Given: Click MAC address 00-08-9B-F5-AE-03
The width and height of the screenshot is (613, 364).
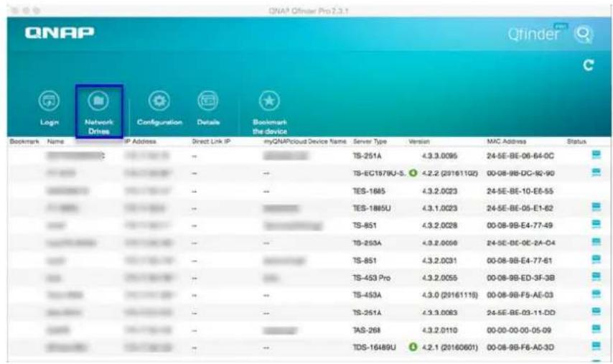Looking at the screenshot, I should click(x=520, y=295).
